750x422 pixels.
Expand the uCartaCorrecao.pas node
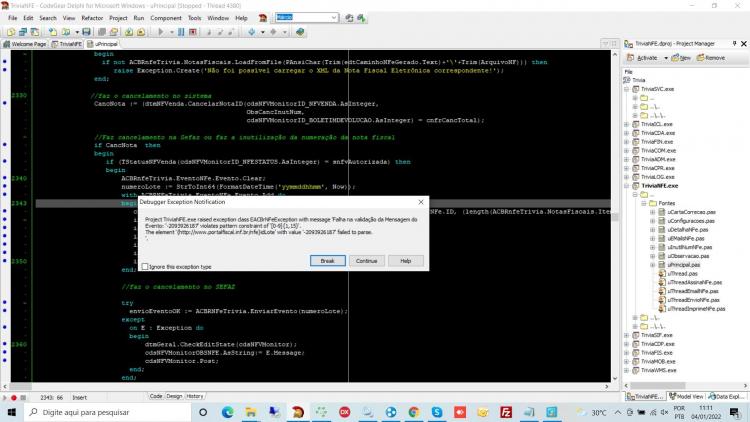click(x=652, y=212)
